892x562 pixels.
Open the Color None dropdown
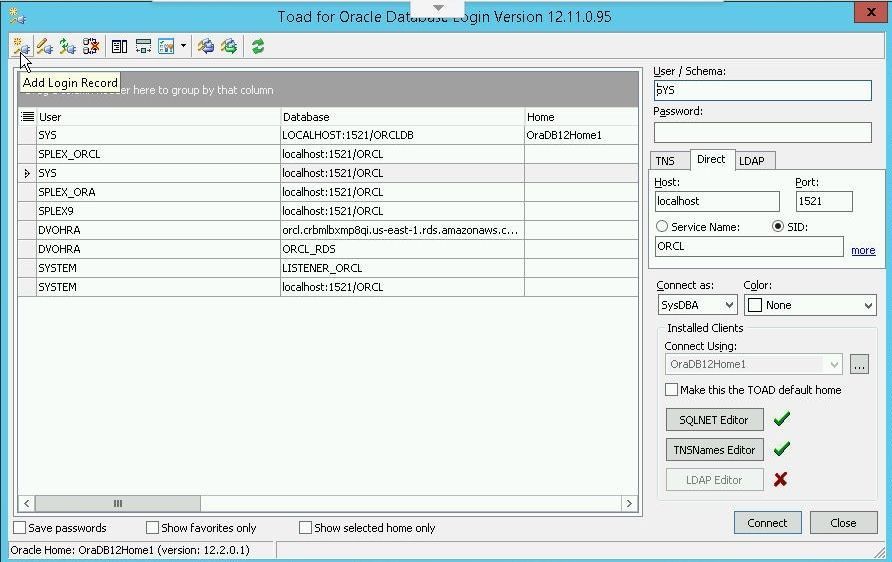point(868,305)
